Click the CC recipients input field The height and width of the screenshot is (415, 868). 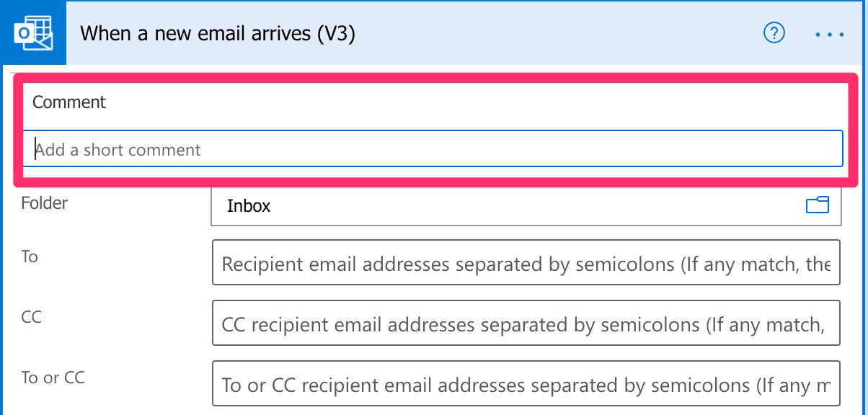tap(526, 323)
